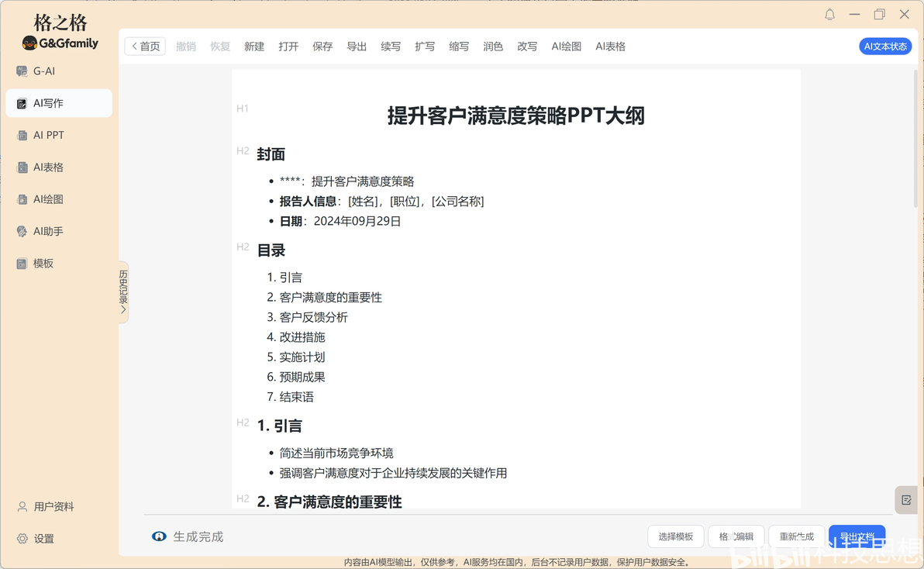This screenshot has width=924, height=569.
Task: Minimize the application window
Action: pyautogui.click(x=854, y=14)
